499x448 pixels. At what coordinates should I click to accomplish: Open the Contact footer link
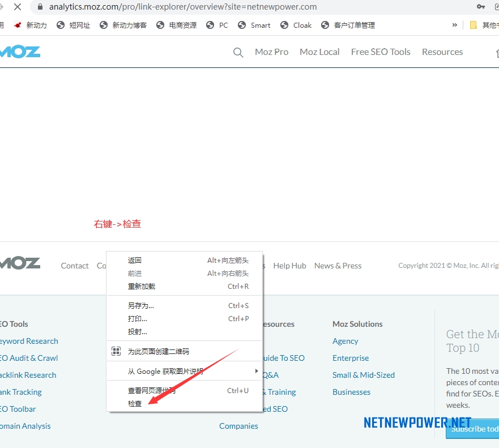click(75, 266)
